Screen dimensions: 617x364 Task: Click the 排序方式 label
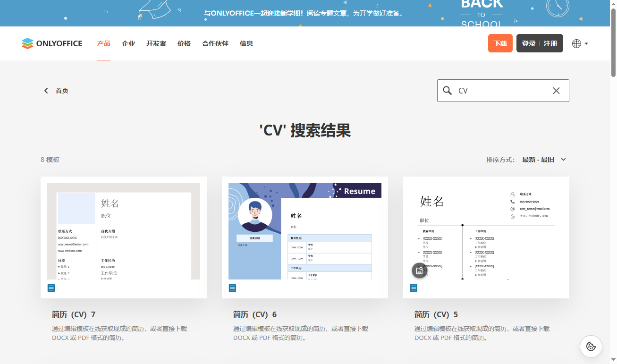500,160
